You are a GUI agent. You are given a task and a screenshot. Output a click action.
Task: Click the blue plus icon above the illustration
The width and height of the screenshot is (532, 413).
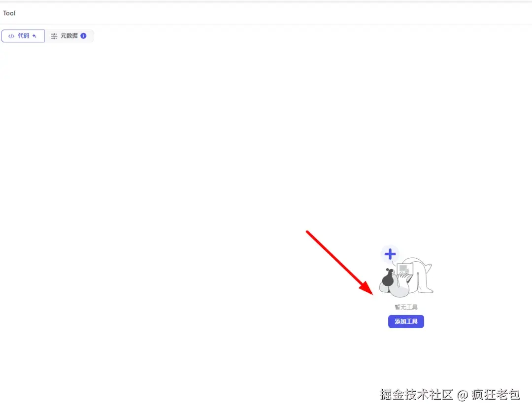(390, 254)
